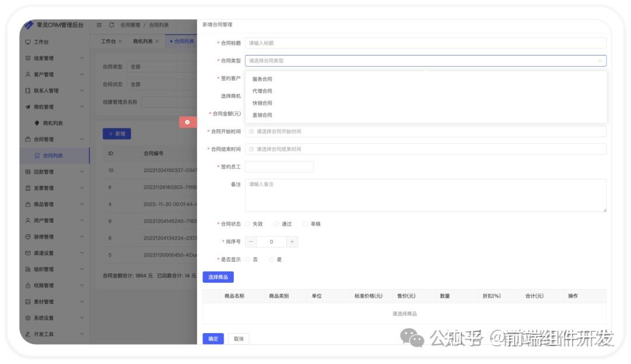Switch to the 工作台 tab
This screenshot has height=364, width=631.
click(108, 41)
